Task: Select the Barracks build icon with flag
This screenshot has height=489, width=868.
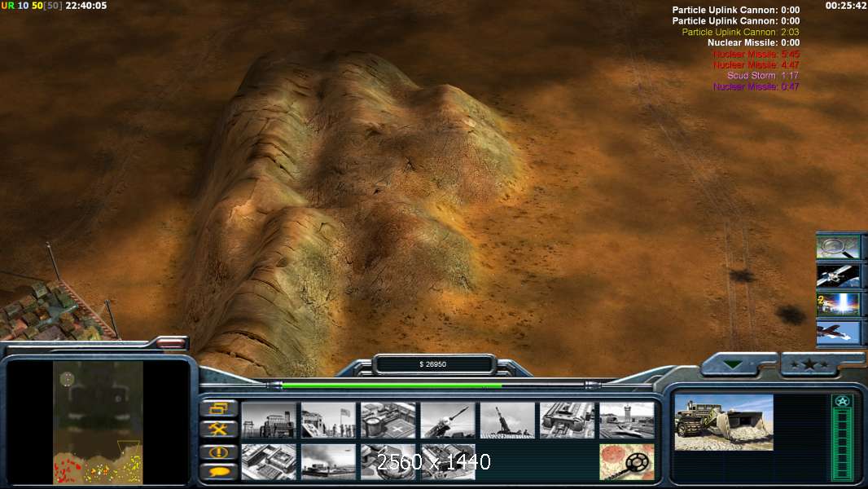Action: [328, 421]
